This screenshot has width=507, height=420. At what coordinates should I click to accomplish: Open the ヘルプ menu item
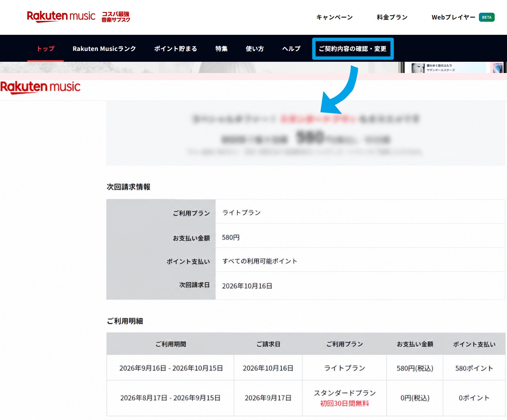pos(291,49)
